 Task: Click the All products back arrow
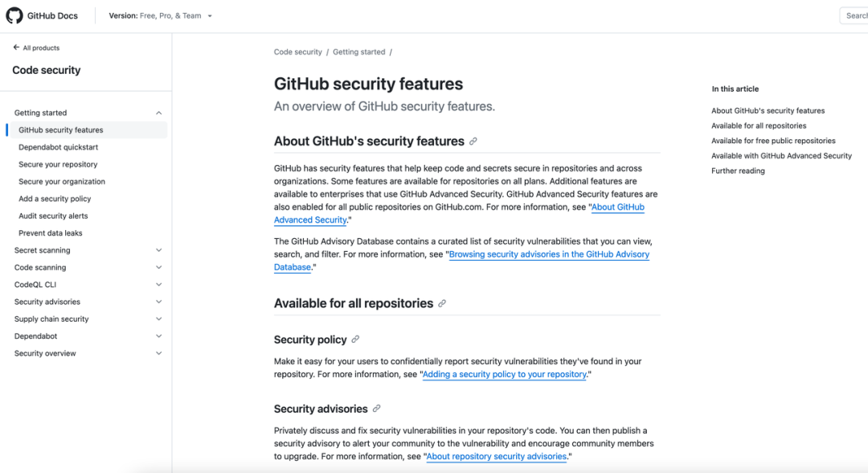[x=16, y=48]
